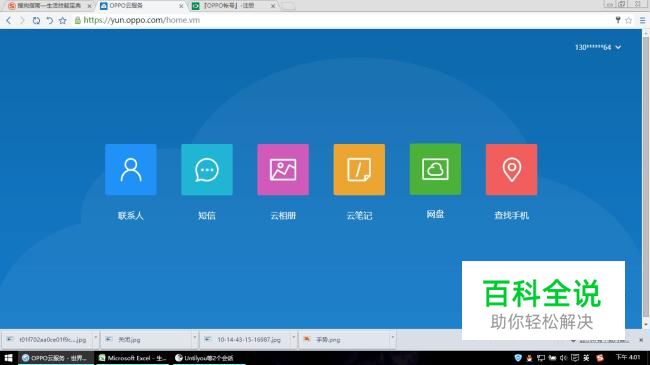Expand options arrow for t01f702aa0ce01f9c...jpg download
The height and width of the screenshot is (365, 650).
(96, 338)
